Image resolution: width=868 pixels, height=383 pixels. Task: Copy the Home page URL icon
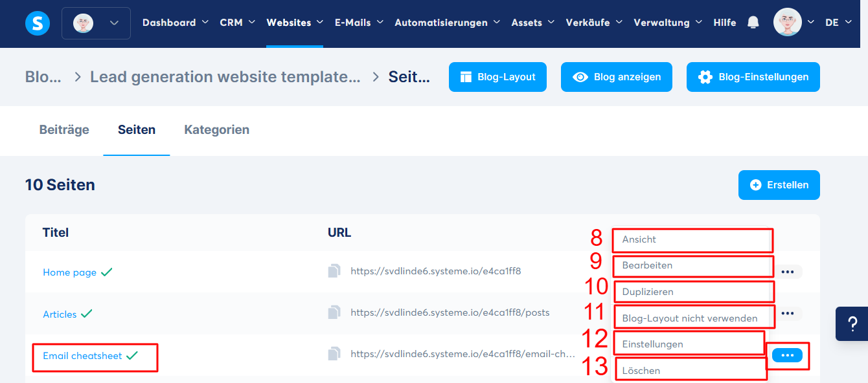pyautogui.click(x=334, y=271)
